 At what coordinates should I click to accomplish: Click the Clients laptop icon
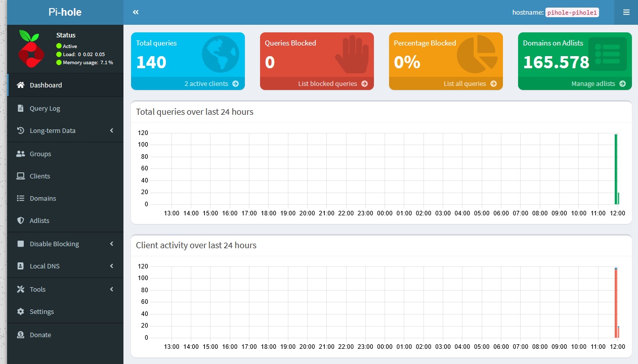coord(21,176)
